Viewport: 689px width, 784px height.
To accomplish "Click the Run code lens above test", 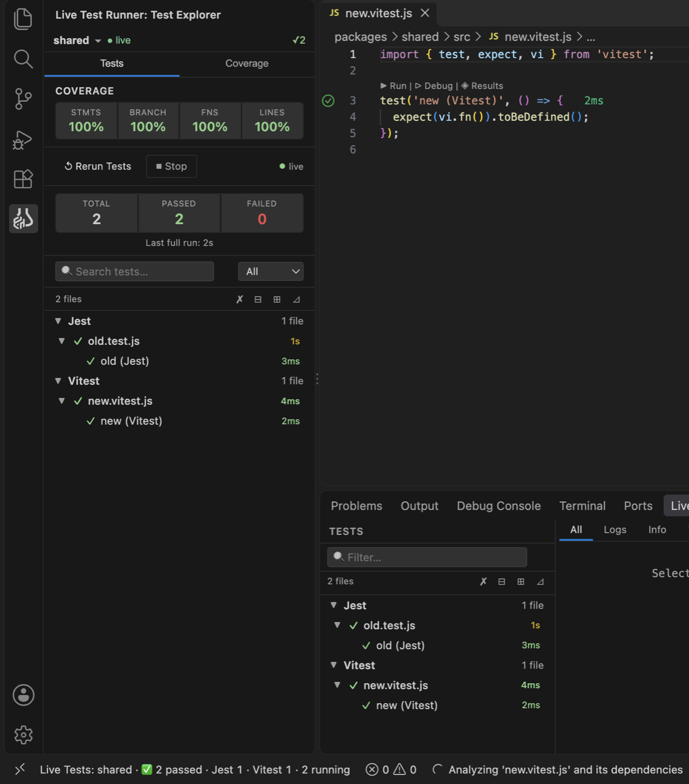I will (393, 86).
